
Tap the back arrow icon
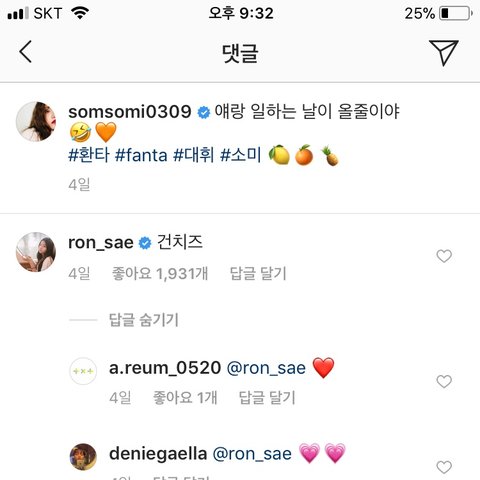tap(26, 52)
